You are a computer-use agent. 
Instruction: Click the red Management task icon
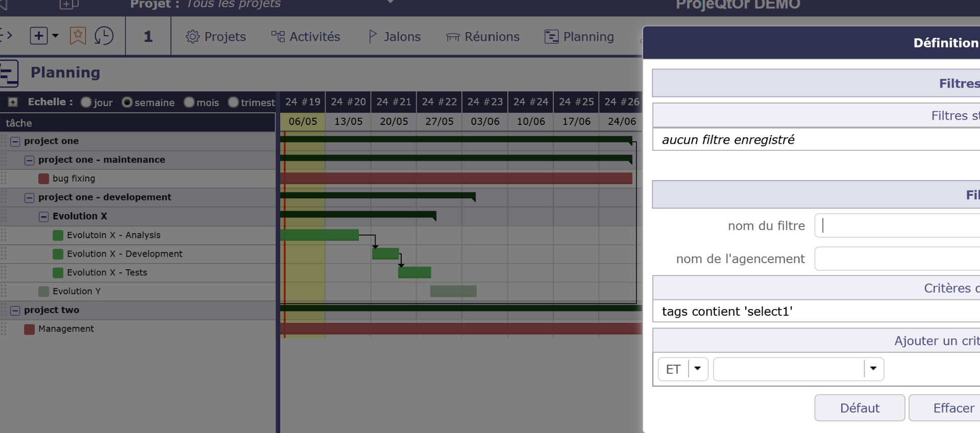click(30, 329)
